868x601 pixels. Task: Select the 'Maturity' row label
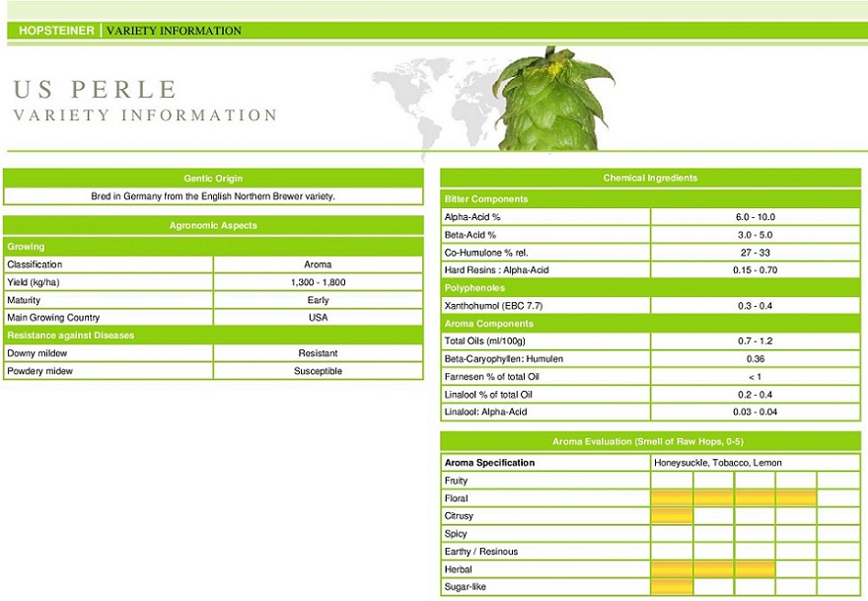[24, 300]
